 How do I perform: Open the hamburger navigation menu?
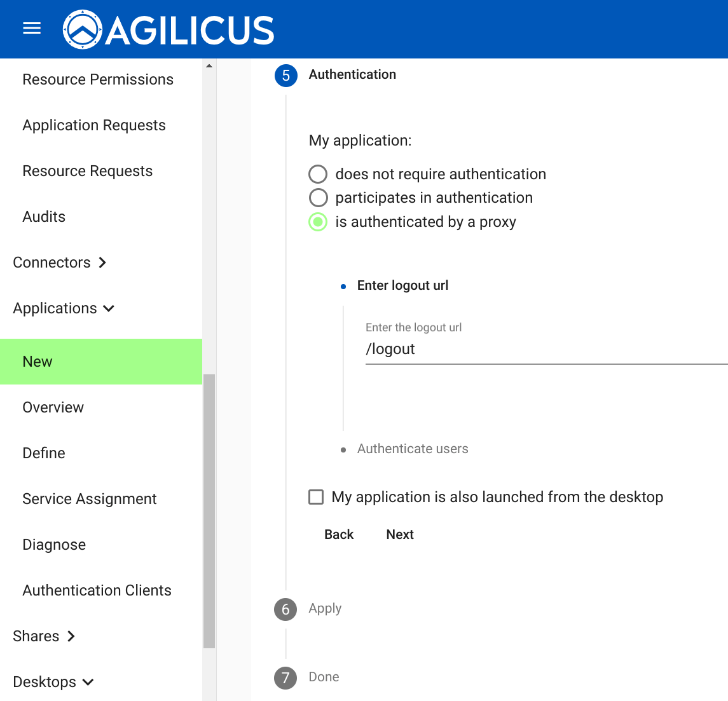point(32,29)
